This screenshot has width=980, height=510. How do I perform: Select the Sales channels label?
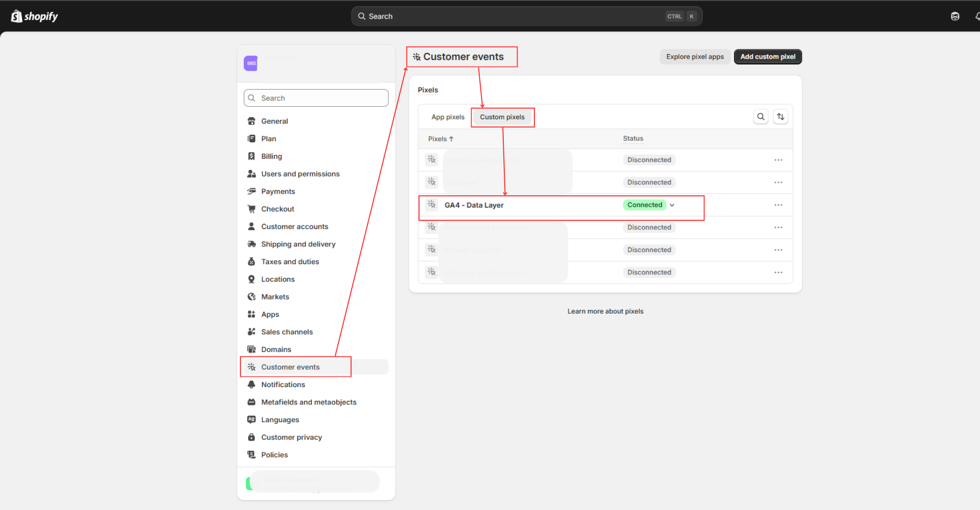[287, 332]
